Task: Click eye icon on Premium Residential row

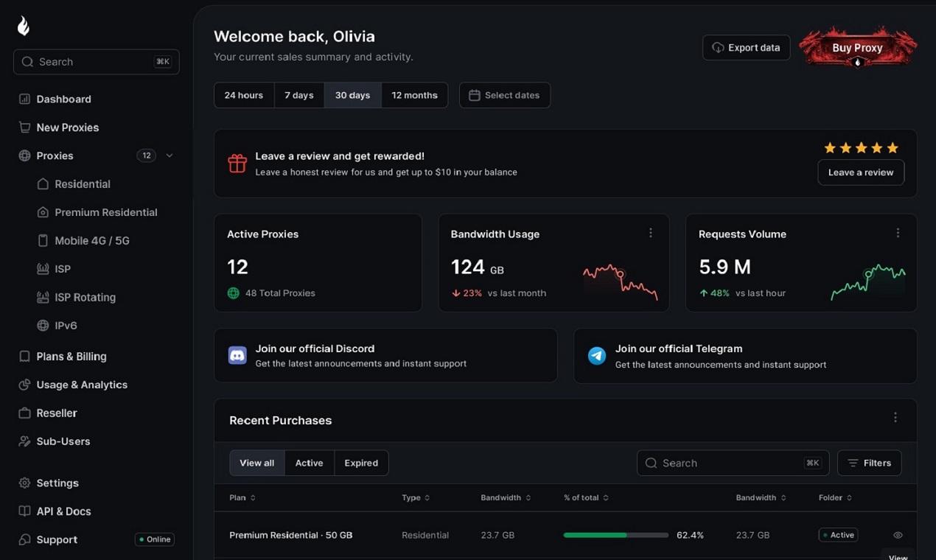Action: [x=898, y=535]
